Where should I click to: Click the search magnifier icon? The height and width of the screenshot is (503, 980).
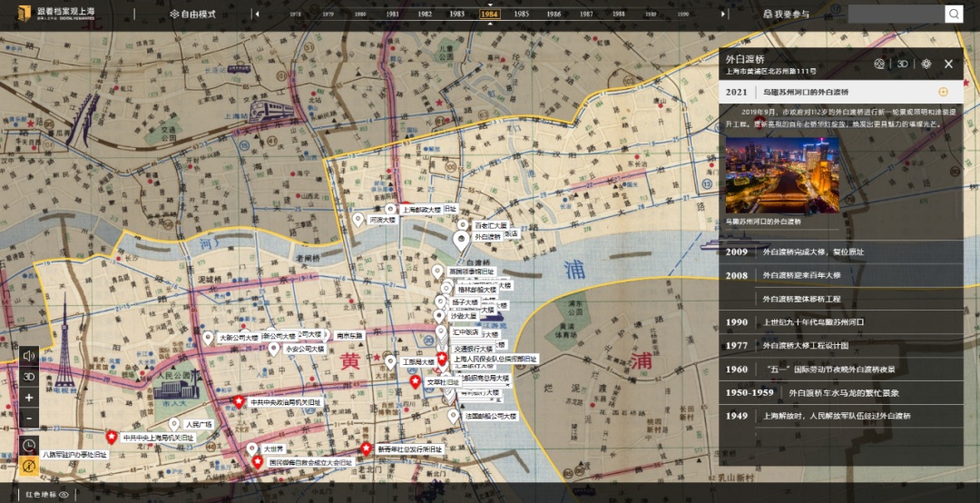point(953,14)
